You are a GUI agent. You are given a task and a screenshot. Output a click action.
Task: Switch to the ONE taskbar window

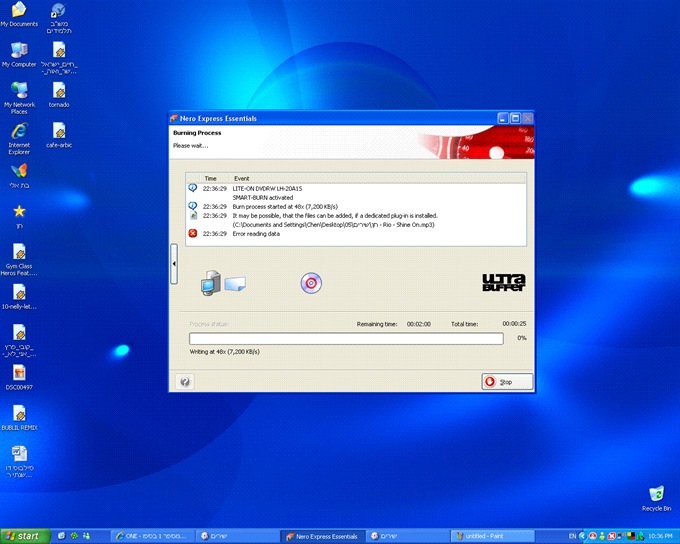pos(150,536)
